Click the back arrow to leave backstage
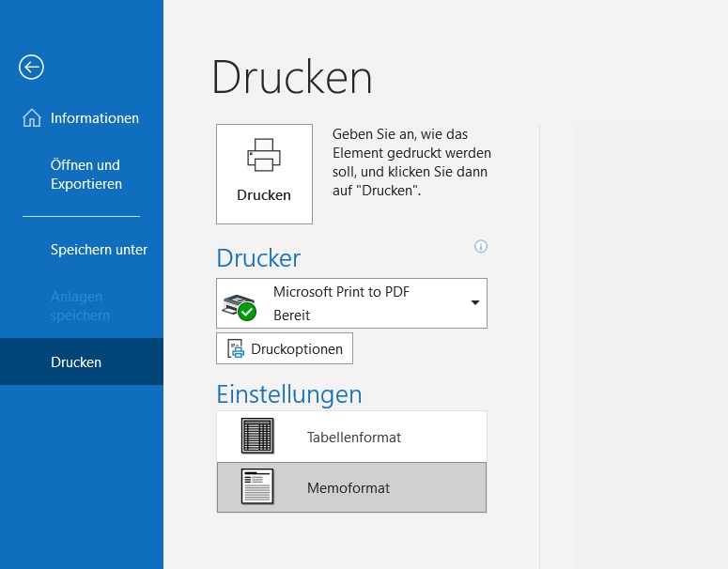The image size is (728, 569). tap(31, 68)
